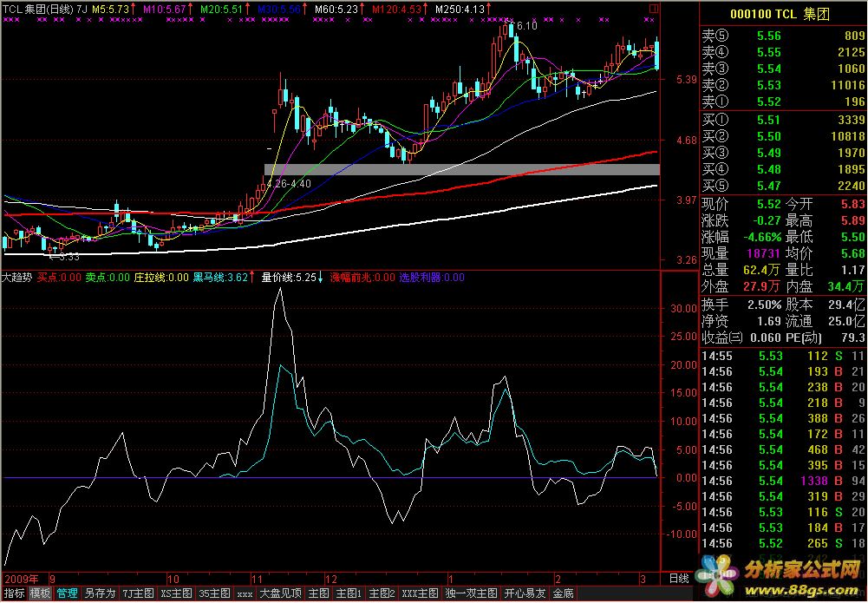Image resolution: width=868 pixels, height=603 pixels.
Task: Click the 买① 5.51 bid row
Action: pyautogui.click(x=783, y=120)
